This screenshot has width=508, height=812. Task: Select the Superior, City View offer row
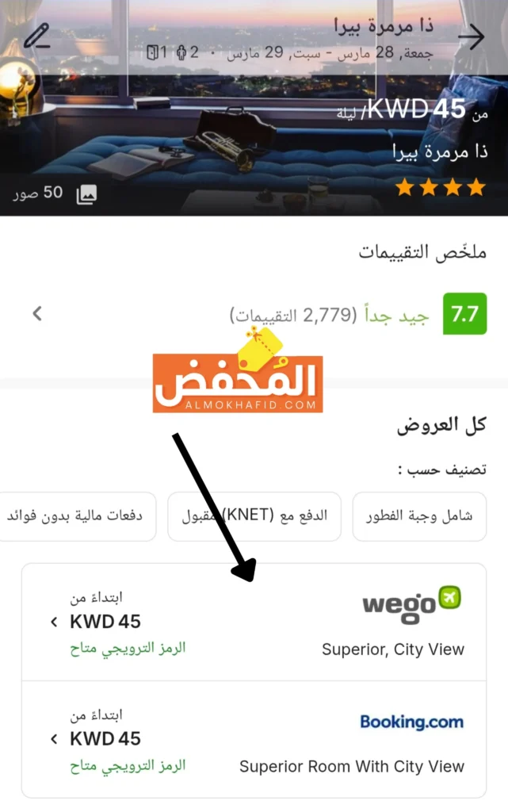tap(254, 622)
